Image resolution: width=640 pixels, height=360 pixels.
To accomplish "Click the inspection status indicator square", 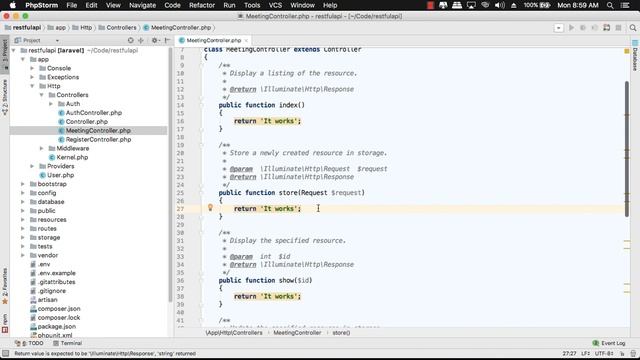I will pyautogui.click(x=627, y=51).
